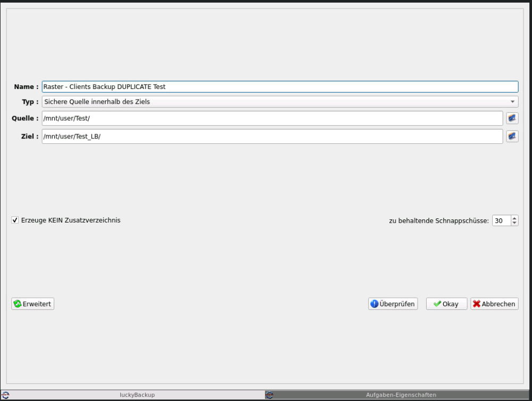The width and height of the screenshot is (532, 401).
Task: Open the Typ dropdown list
Action: pos(280,102)
